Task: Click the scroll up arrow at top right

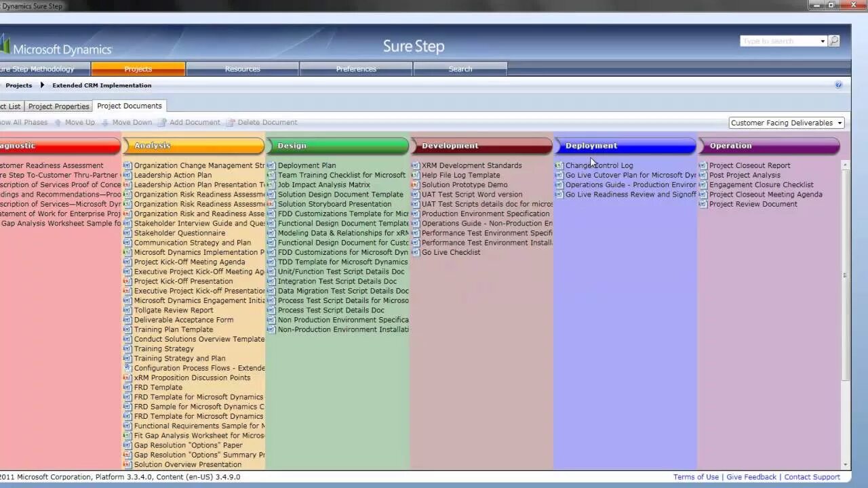Action: (x=846, y=165)
